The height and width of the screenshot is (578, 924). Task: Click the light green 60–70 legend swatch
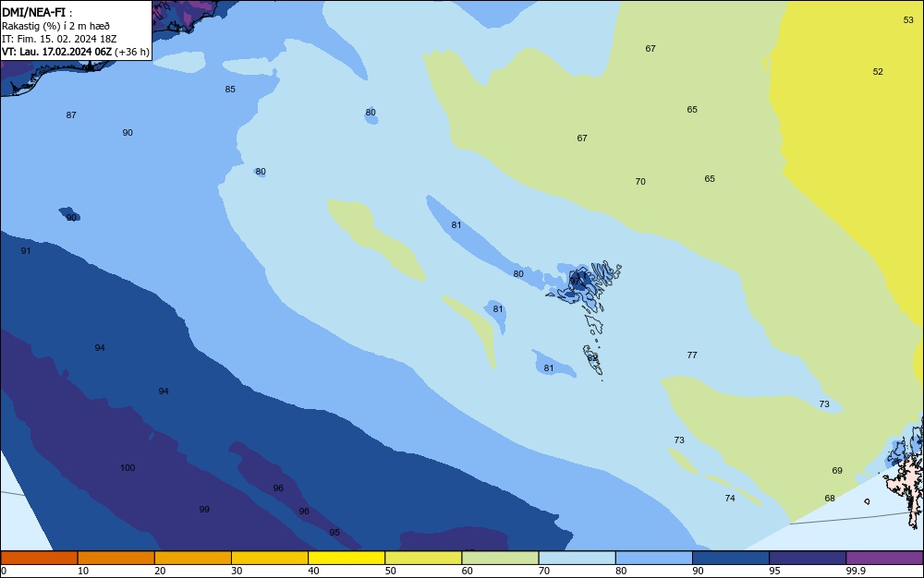[x=500, y=558]
